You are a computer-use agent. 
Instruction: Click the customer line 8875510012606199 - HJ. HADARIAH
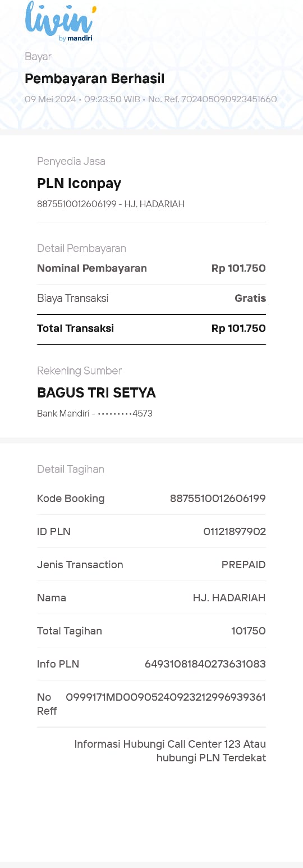coord(111,204)
